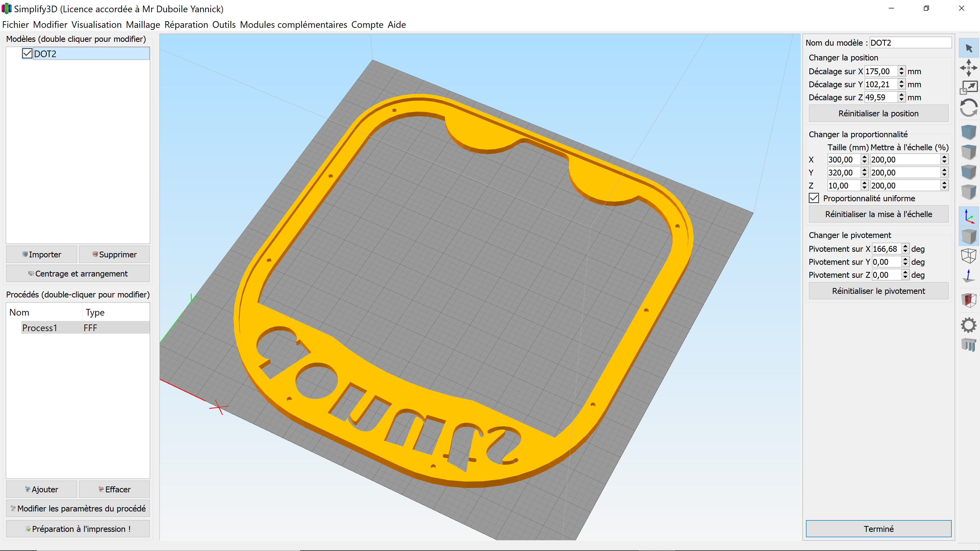Select Process1 in the procedures list

(40, 327)
